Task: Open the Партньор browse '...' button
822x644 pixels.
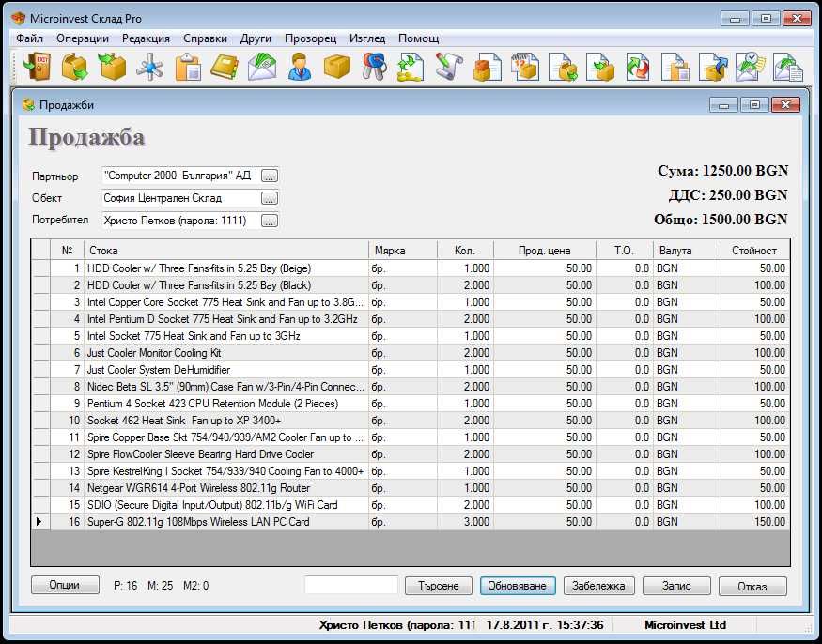Action: tap(270, 176)
